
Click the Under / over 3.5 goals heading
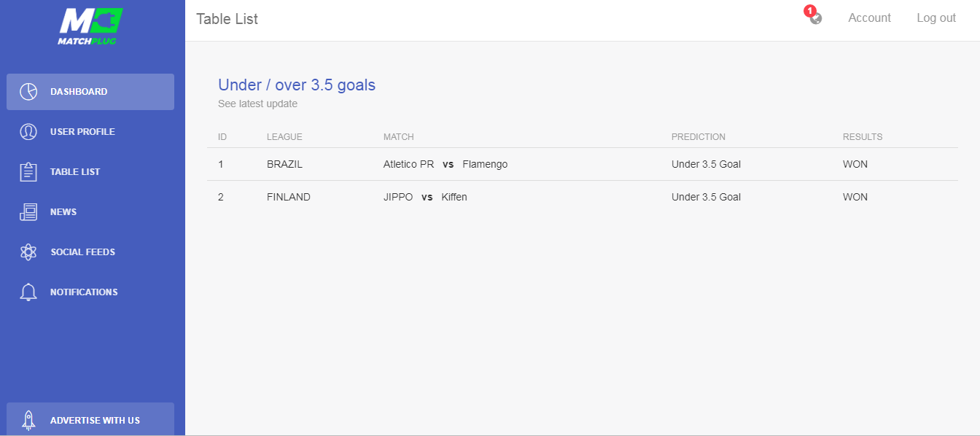(x=297, y=85)
